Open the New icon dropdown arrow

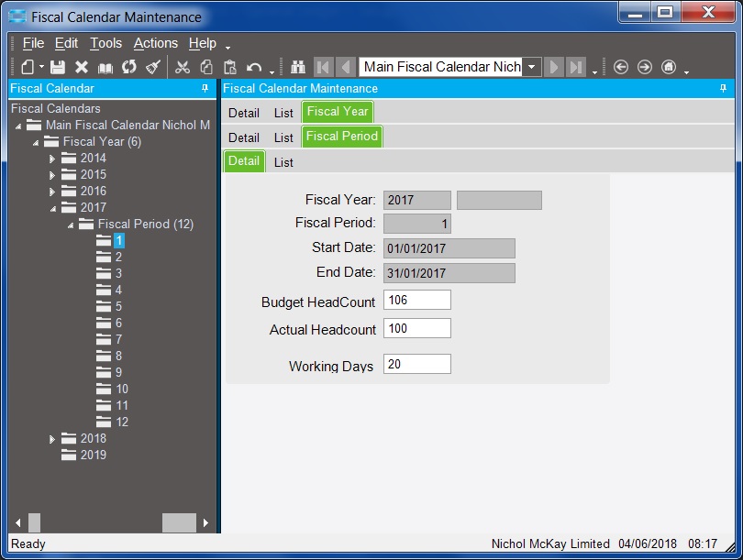pyautogui.click(x=41, y=67)
